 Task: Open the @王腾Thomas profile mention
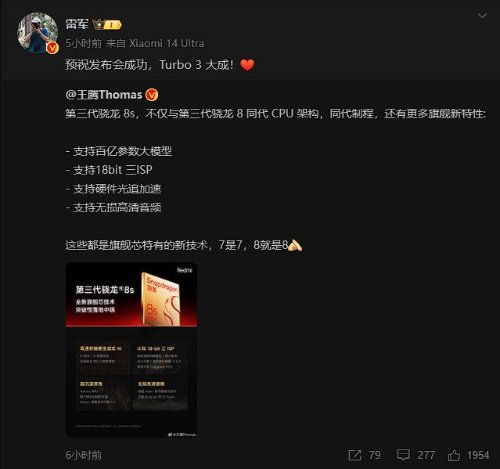[104, 95]
